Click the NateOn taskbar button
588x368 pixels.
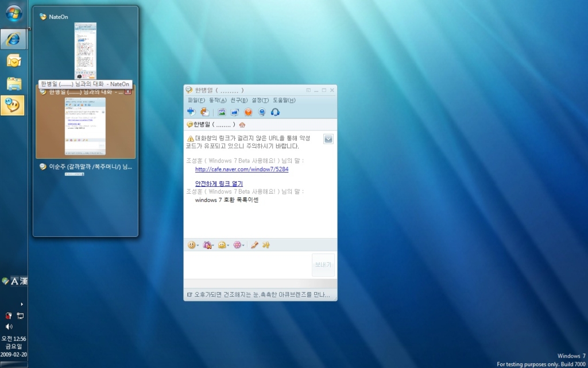13,106
